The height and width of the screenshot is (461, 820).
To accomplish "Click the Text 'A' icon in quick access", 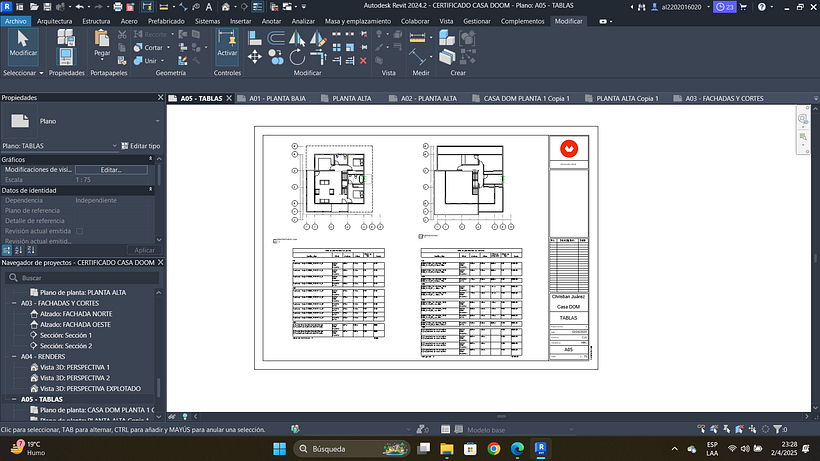I will point(209,7).
